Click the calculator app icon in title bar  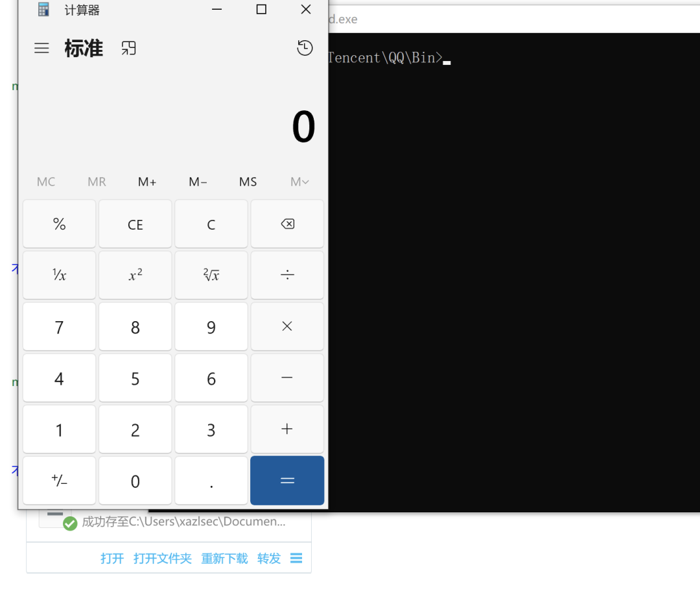click(43, 9)
